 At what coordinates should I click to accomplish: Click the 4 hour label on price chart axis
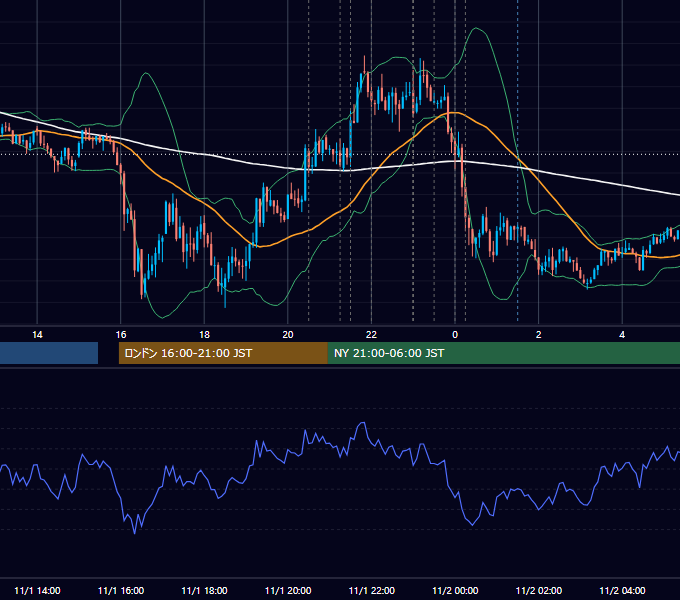(x=622, y=335)
